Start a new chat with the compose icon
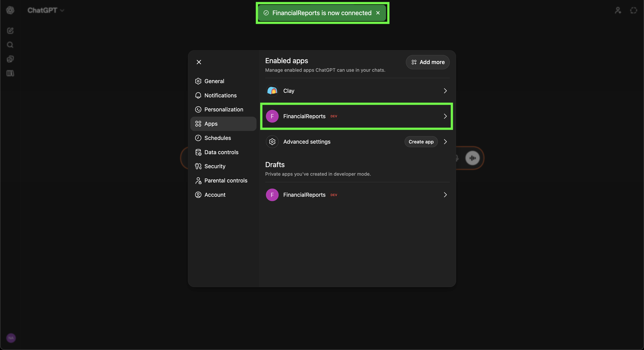644x350 pixels. point(10,30)
